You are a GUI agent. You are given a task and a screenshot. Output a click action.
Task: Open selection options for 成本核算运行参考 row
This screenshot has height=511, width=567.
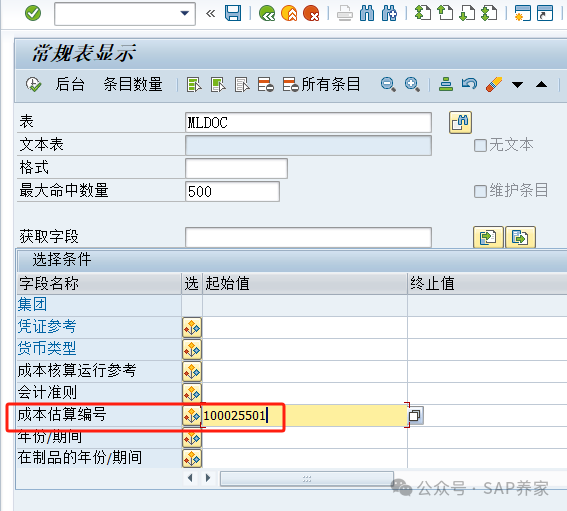coord(192,372)
